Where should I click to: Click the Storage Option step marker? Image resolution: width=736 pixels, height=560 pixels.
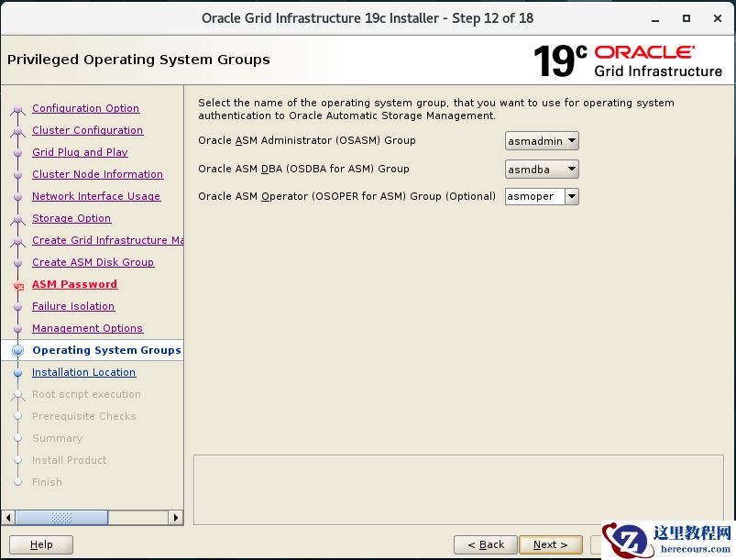click(x=17, y=219)
